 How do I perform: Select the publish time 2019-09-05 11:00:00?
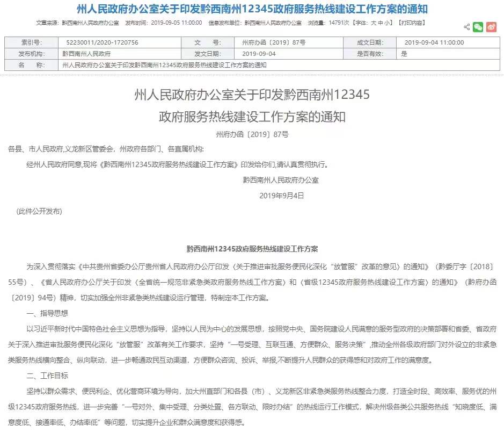click(x=177, y=23)
